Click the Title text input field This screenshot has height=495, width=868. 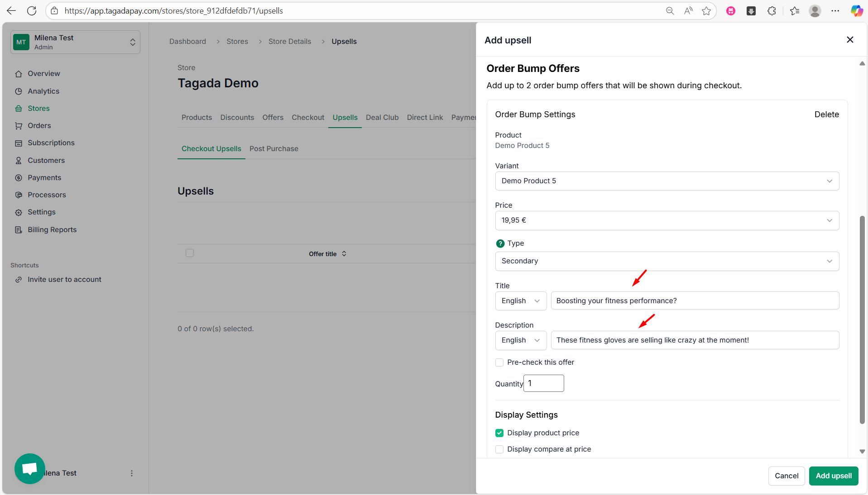click(695, 301)
